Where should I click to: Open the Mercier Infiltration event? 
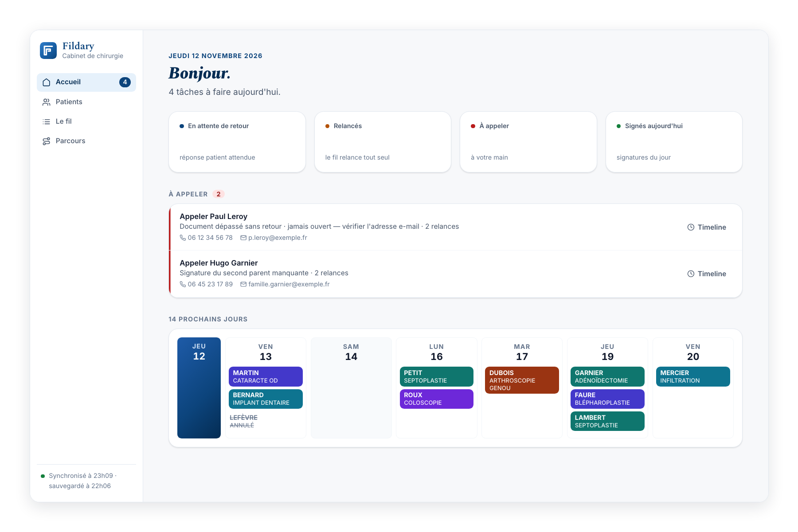693,376
